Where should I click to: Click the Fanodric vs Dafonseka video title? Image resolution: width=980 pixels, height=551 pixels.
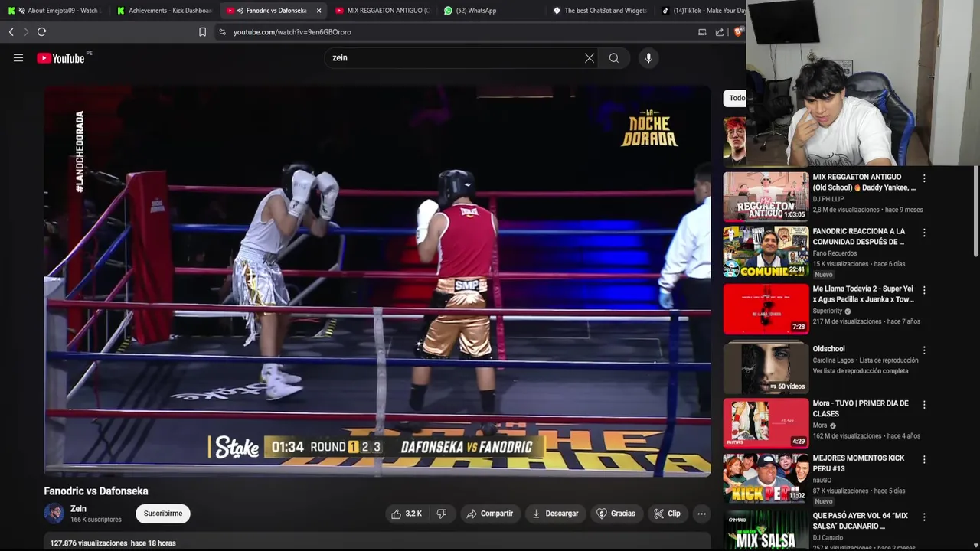point(96,491)
